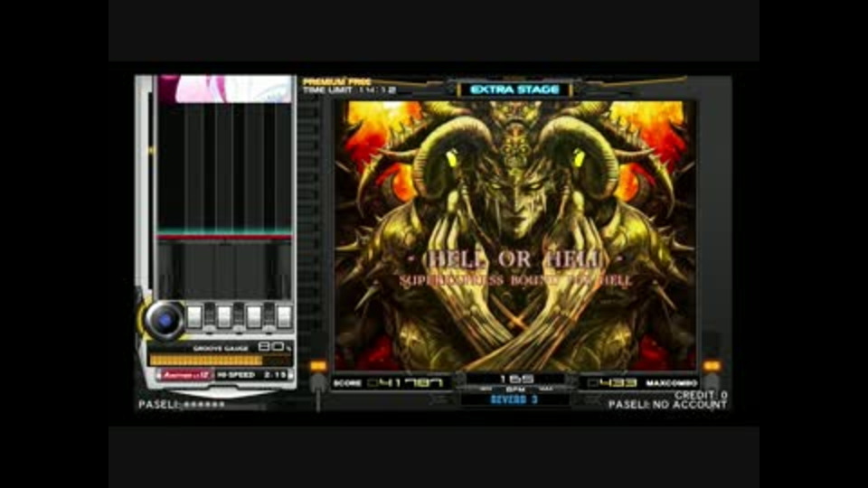
Task: Click the red judgment line
Action: [x=224, y=238]
